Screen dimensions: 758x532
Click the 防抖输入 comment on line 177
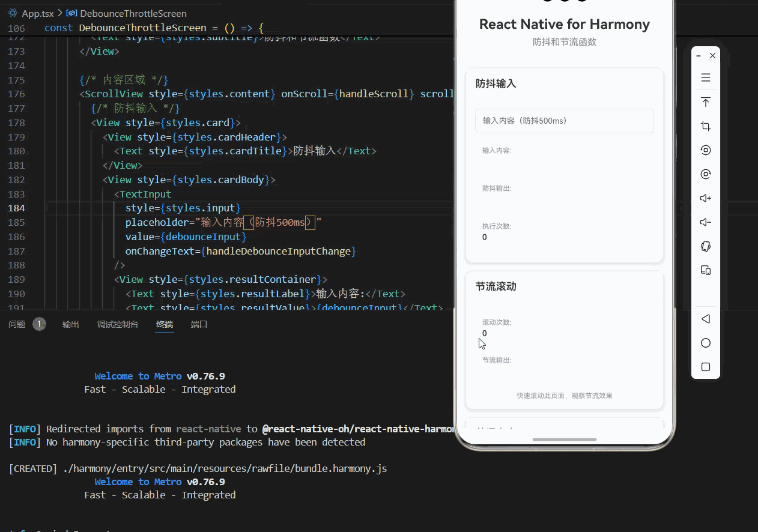click(x=136, y=108)
